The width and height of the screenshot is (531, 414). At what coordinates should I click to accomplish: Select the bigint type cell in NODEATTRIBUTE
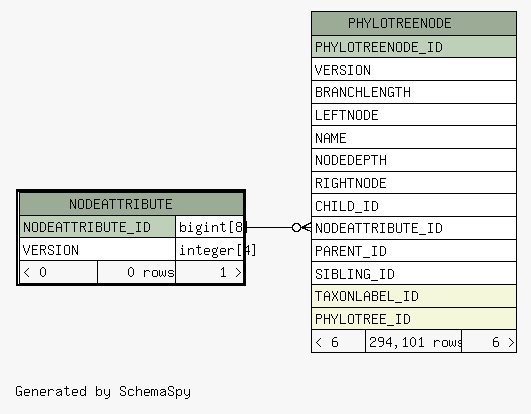pos(210,227)
